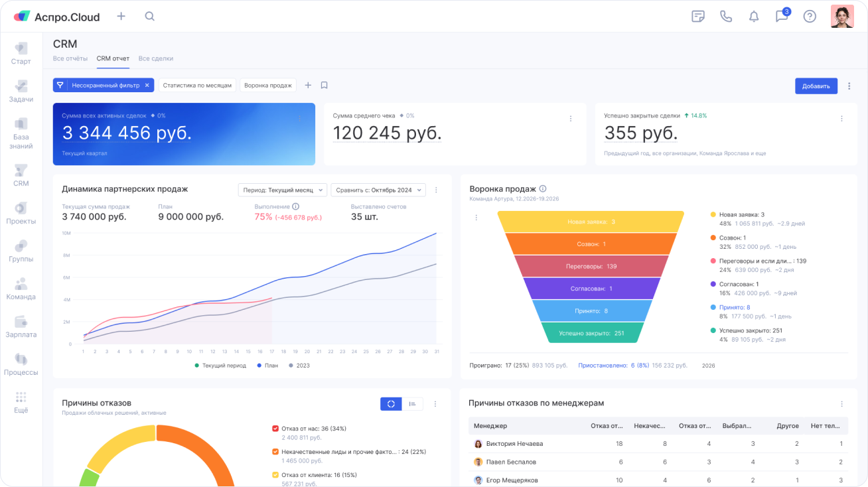The width and height of the screenshot is (868, 487).
Task: Toggle Некачественные лиды legend checkbox
Action: click(x=275, y=452)
